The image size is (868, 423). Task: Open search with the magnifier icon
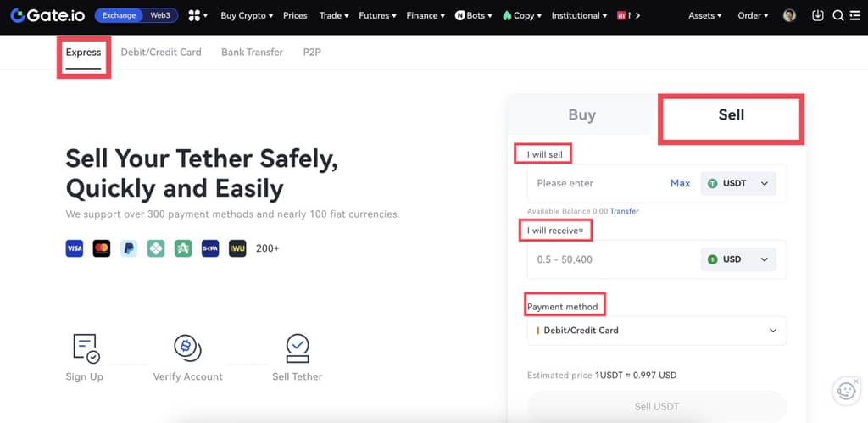coord(837,15)
